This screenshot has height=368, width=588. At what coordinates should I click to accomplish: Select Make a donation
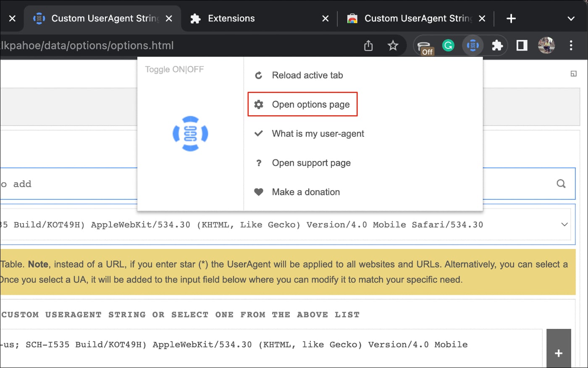(x=306, y=192)
